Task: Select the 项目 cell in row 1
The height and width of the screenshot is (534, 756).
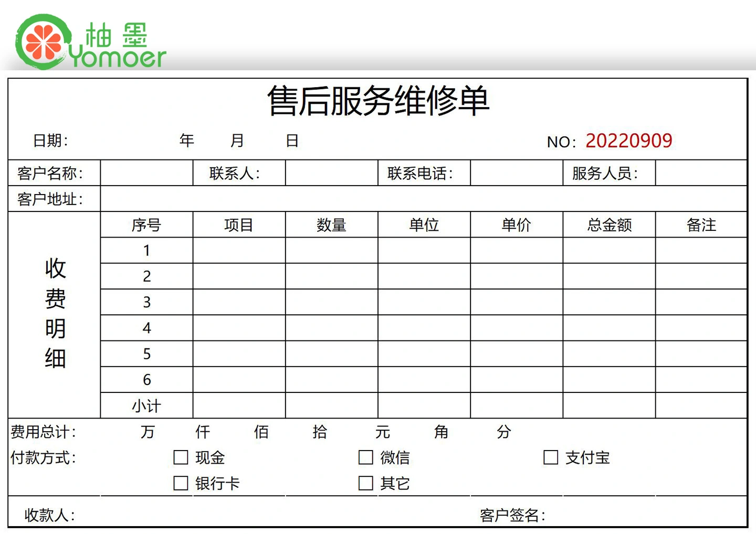Action: [239, 250]
